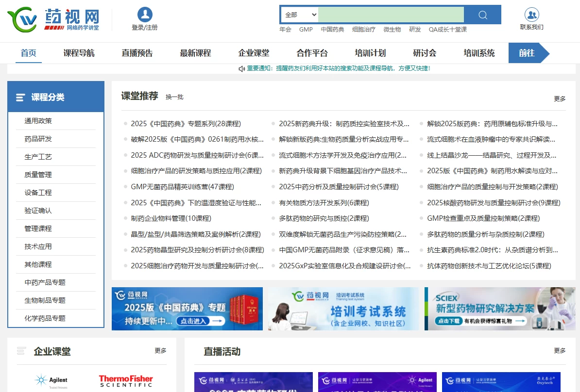Click 更多 next to 课堂推荐
Viewport: 580px width, 392px height.
tap(560, 98)
